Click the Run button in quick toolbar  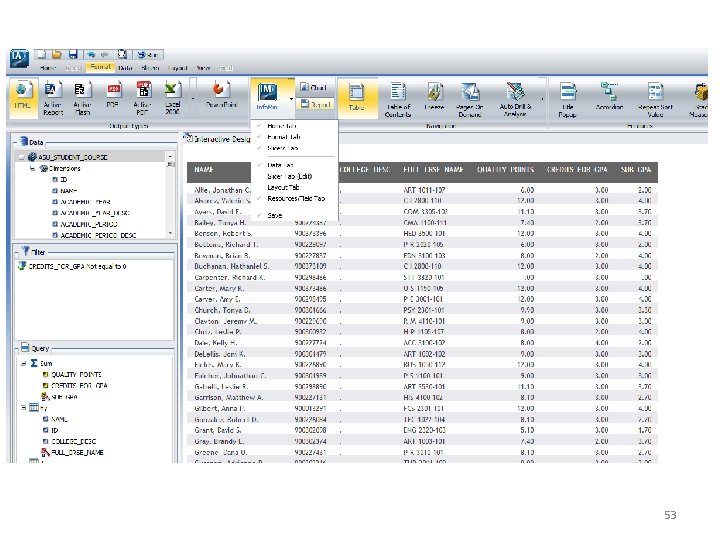(148, 55)
